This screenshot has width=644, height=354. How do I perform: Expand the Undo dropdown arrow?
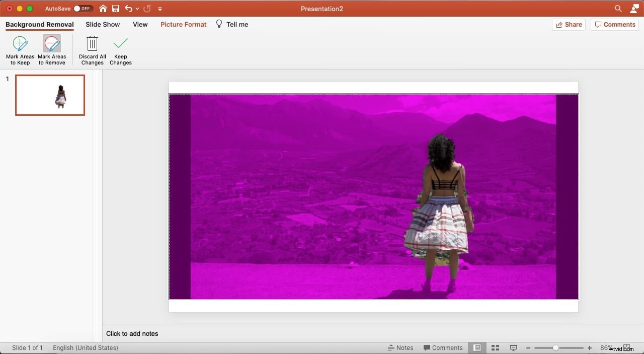point(138,9)
